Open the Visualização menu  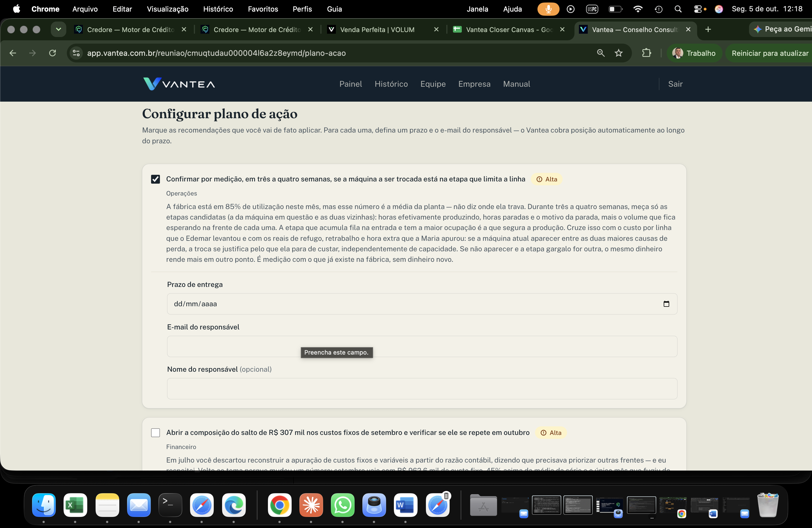click(x=168, y=9)
